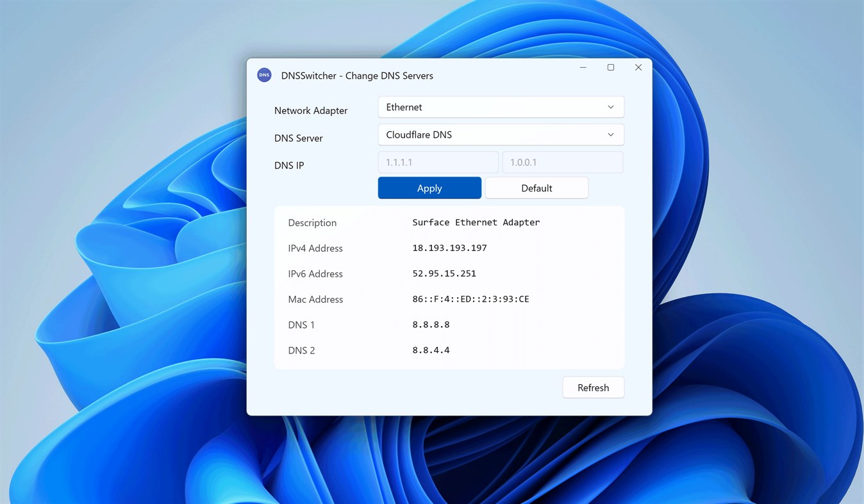
Task: Apply the selected DNS settings
Action: [429, 188]
